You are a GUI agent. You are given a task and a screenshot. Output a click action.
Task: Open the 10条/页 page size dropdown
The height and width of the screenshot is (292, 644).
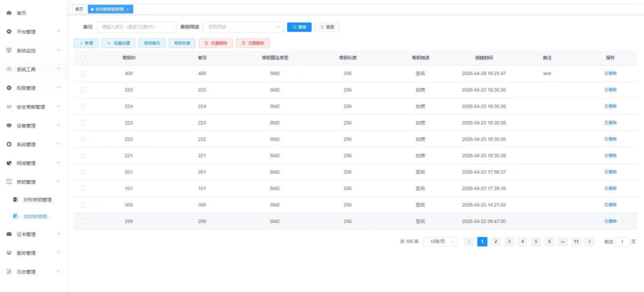[x=441, y=242]
